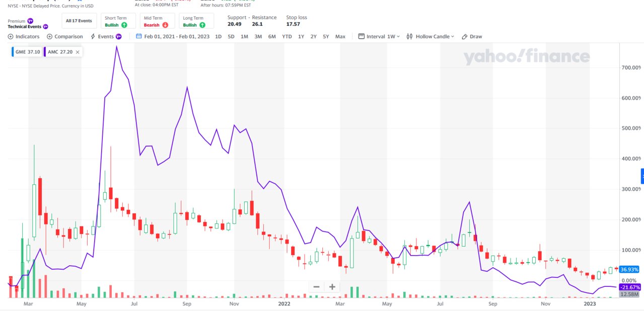
Task: Remove the AMC comparison with its X
Action: coord(78,52)
